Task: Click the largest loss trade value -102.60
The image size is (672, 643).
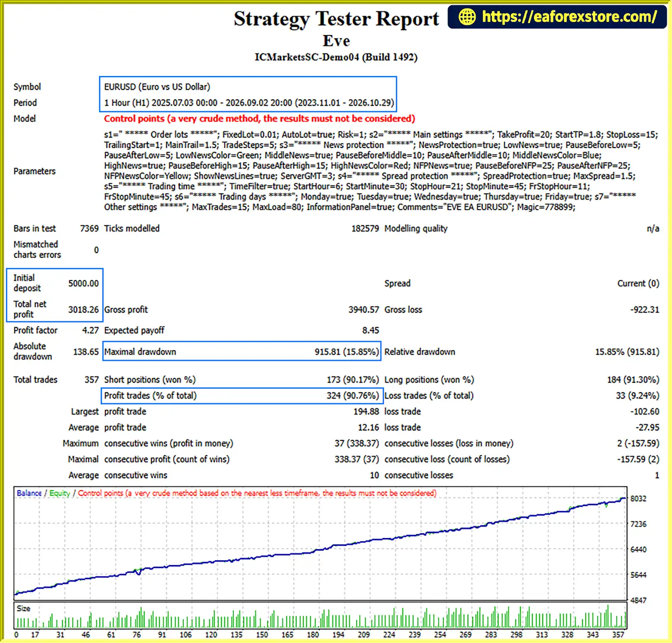Action: pyautogui.click(x=645, y=412)
